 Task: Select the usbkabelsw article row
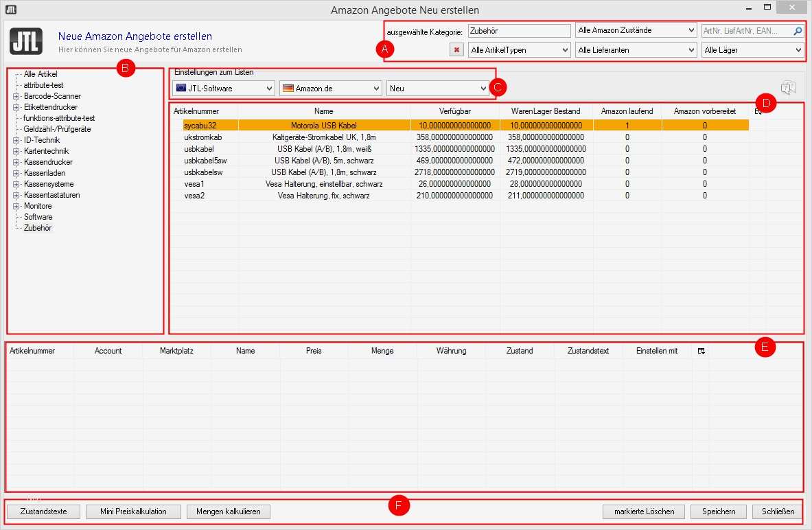tap(466, 172)
